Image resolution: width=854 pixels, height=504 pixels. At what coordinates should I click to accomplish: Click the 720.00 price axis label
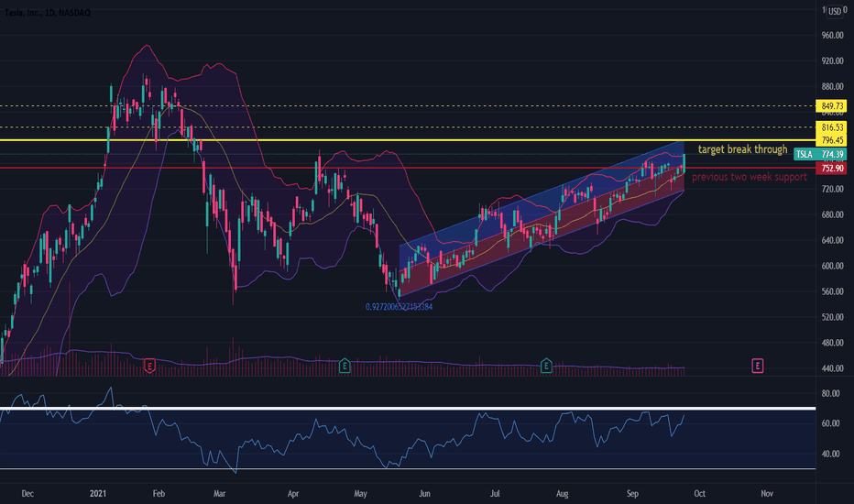pyautogui.click(x=832, y=189)
